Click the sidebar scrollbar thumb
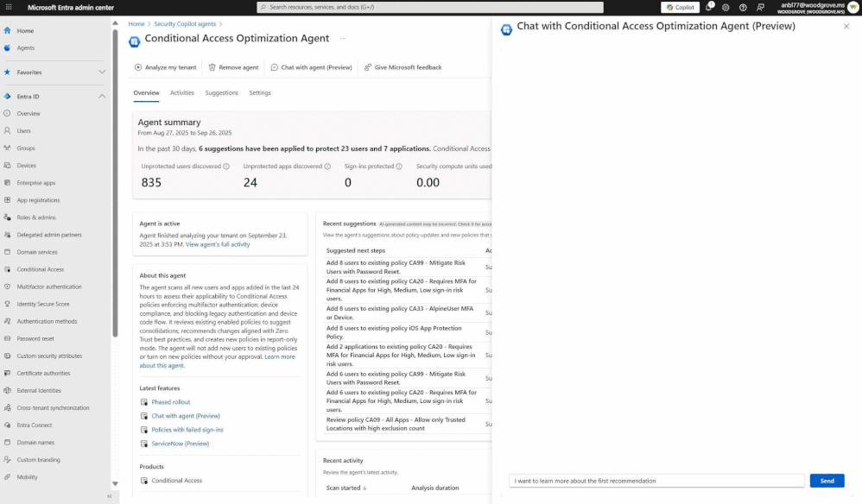Image resolution: width=862 pixels, height=504 pixels. click(x=115, y=183)
